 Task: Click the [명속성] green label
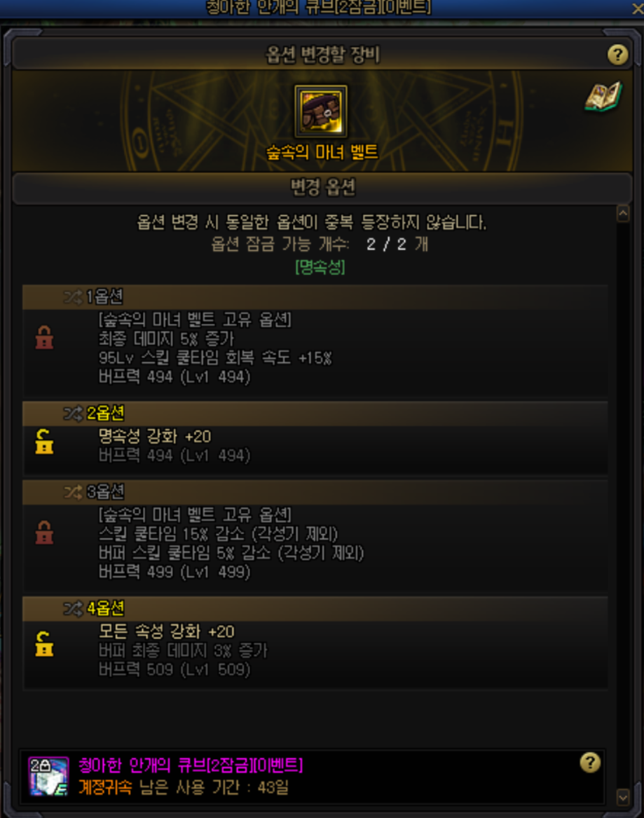click(x=320, y=267)
